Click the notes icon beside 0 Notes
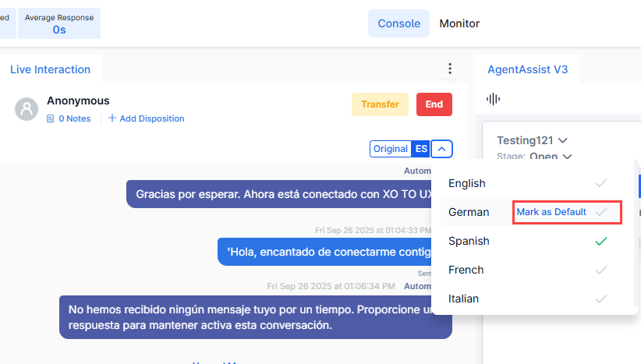This screenshot has height=364, width=641. pyautogui.click(x=51, y=119)
